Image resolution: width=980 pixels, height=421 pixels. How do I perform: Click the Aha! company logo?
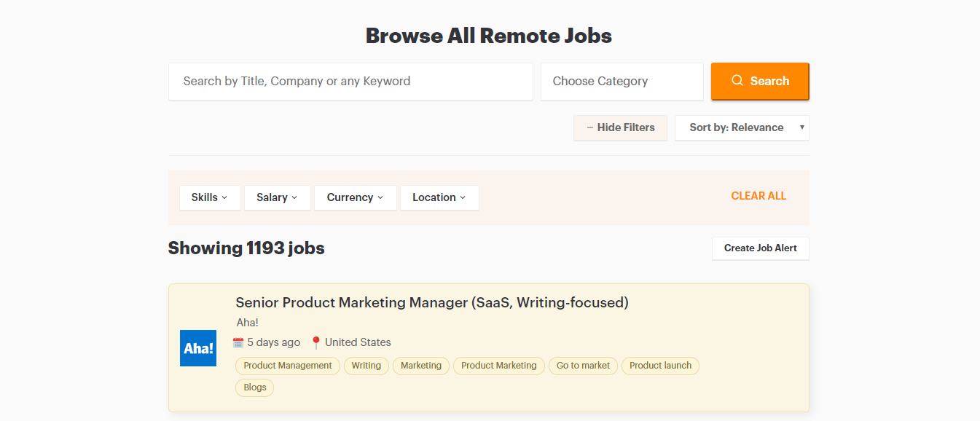pyautogui.click(x=198, y=348)
